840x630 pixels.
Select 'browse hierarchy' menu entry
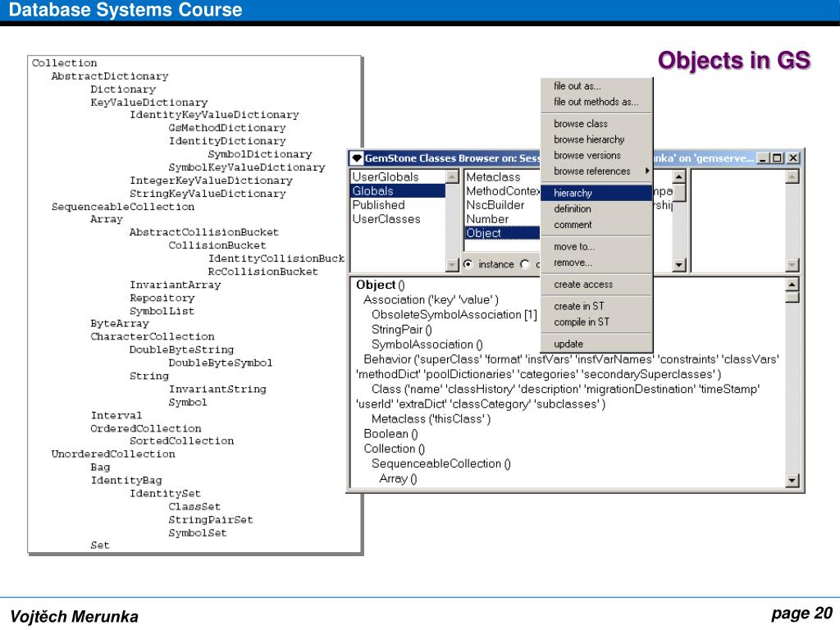coord(589,139)
